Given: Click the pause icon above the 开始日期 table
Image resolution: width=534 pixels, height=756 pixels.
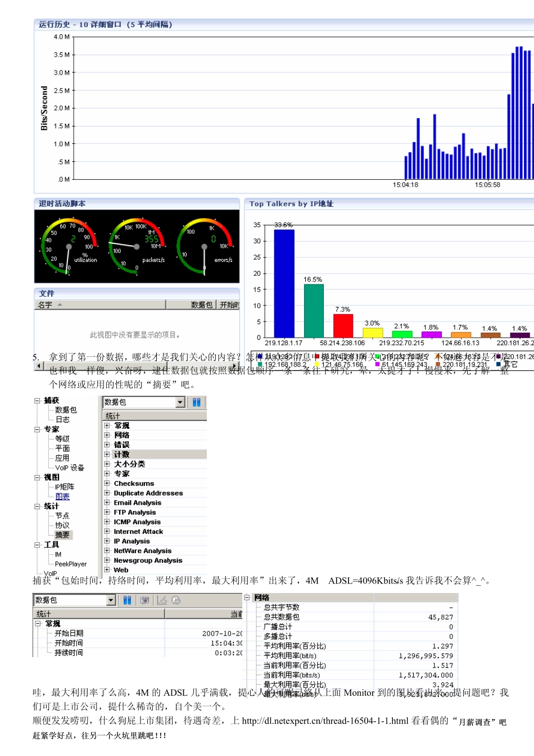Looking at the screenshot, I should pyautogui.click(x=128, y=600).
